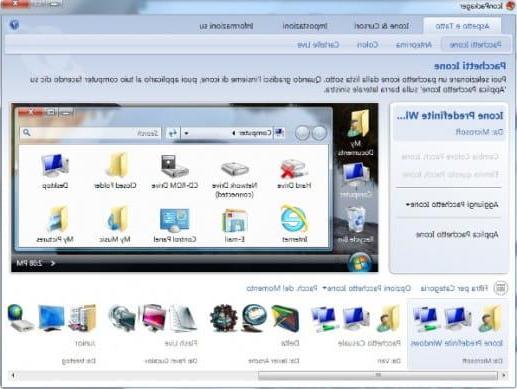The width and height of the screenshot is (517, 389).
Task: Select the Cartelle Live sub-tab
Action: click(318, 44)
